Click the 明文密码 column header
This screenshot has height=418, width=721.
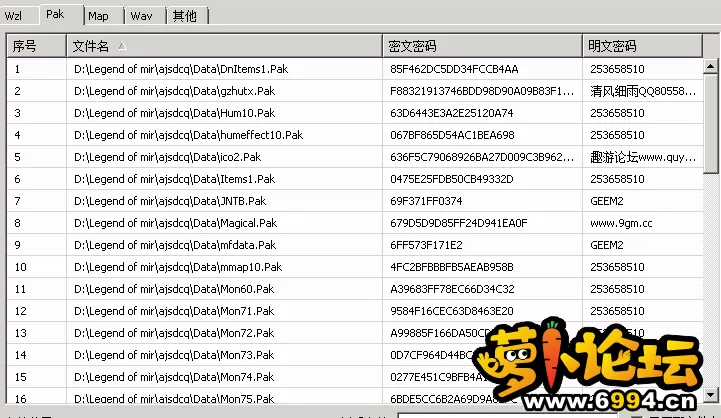[642, 46]
